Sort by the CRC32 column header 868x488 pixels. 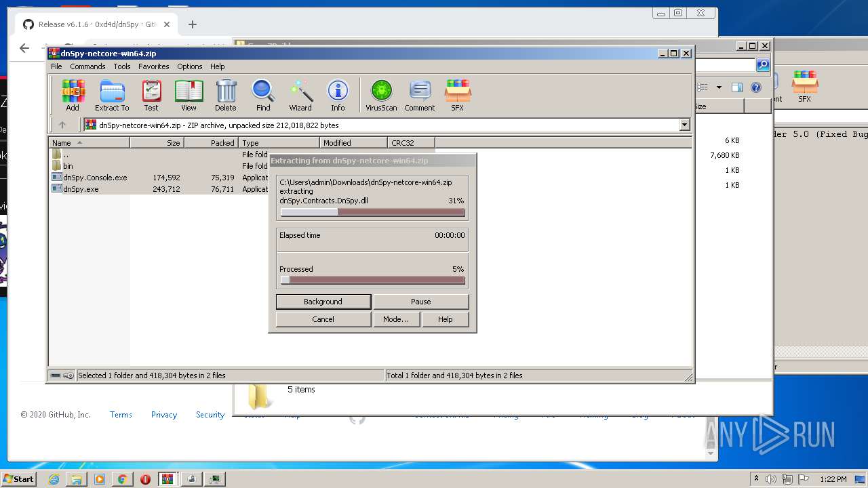pyautogui.click(x=411, y=142)
